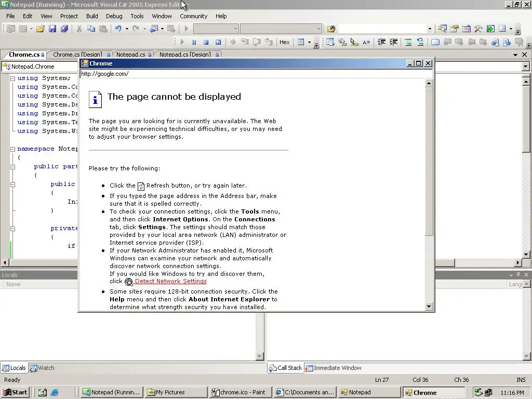Open file with the folder toolbar icon
532x399 pixels.
41,29
